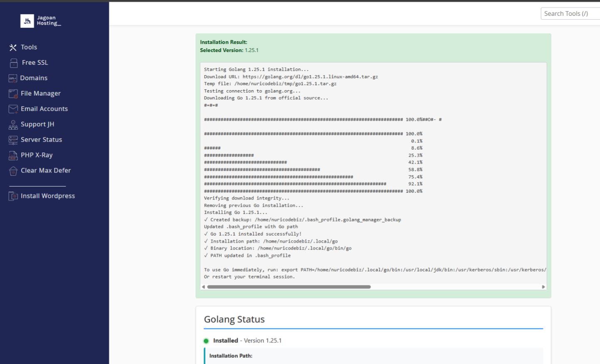Select Install Wordpress in the sidebar
The width and height of the screenshot is (600, 364).
[x=48, y=196]
